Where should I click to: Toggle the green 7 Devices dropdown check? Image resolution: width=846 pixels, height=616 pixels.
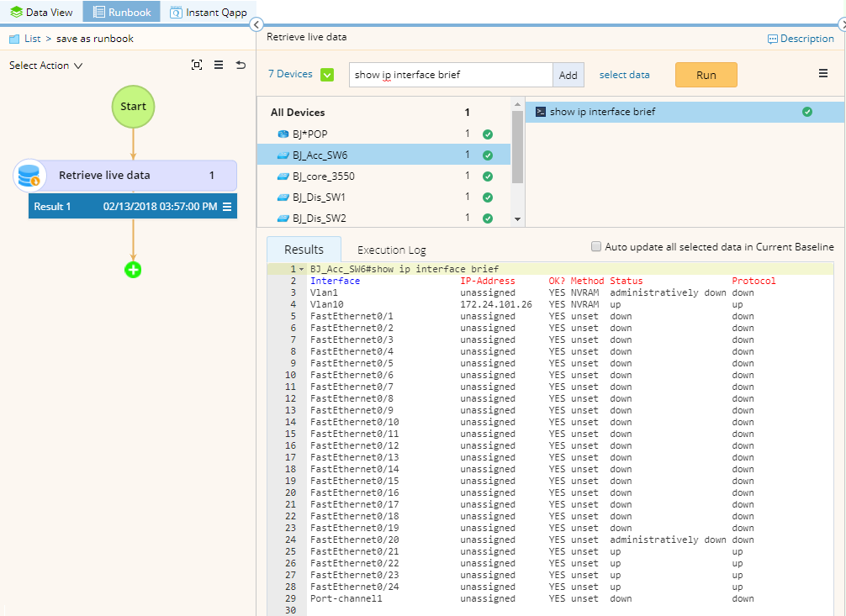[x=327, y=75]
